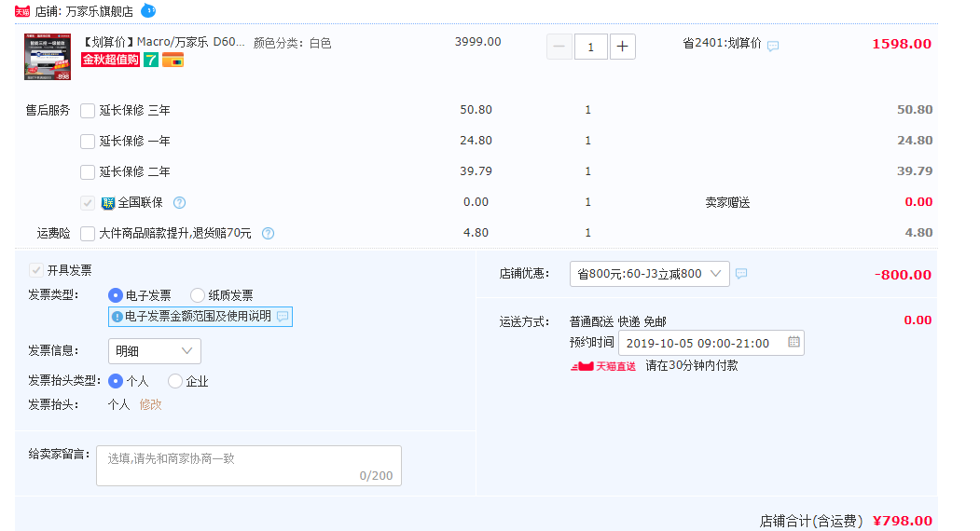Click the product title 【划算价】Macro/万家乐 D60

coord(164,42)
